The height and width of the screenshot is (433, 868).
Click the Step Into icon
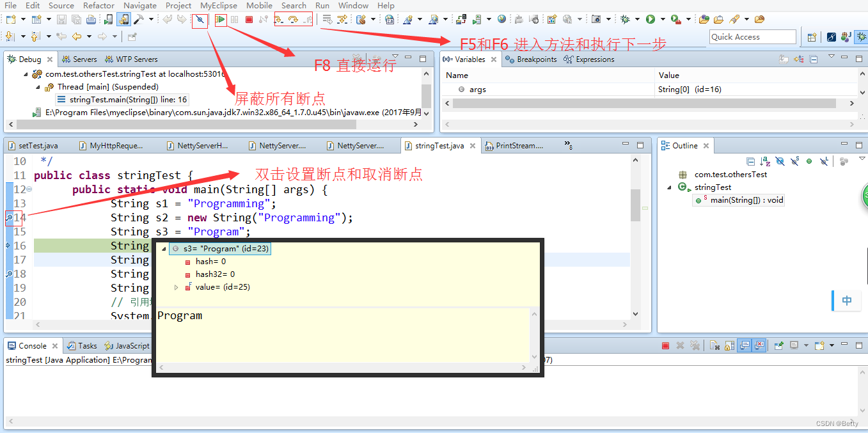pyautogui.click(x=278, y=19)
